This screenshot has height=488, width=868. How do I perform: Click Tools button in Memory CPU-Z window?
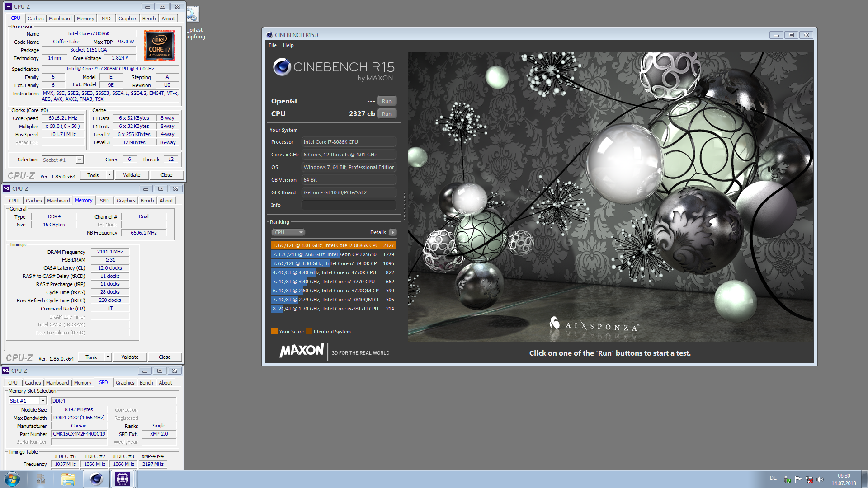[x=91, y=357]
